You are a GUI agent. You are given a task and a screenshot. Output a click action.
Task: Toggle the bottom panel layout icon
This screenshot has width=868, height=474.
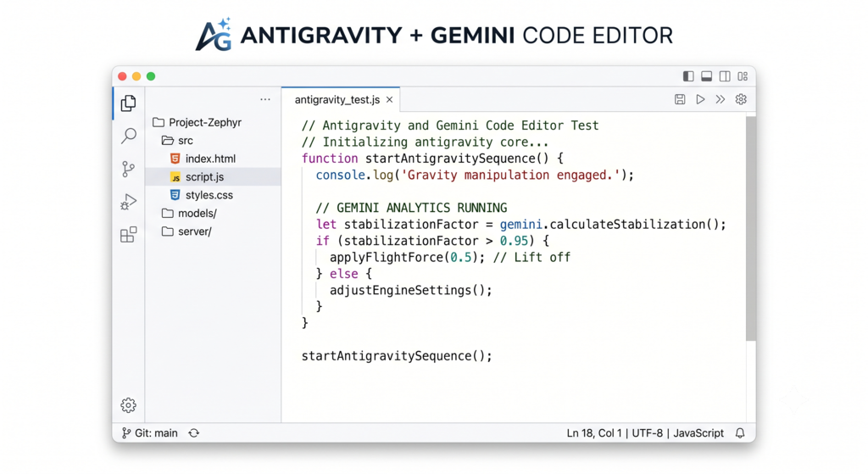click(x=706, y=76)
